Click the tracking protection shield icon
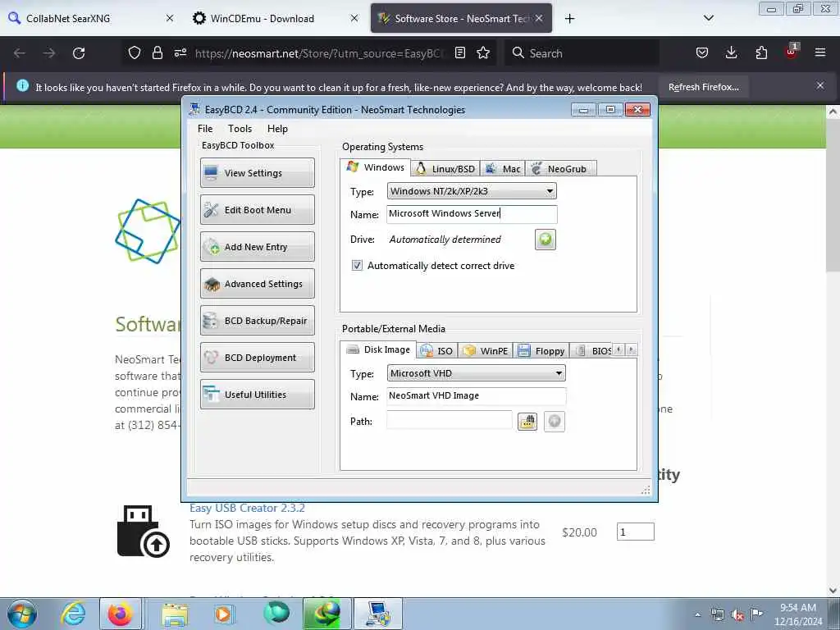The image size is (840, 630). [135, 52]
